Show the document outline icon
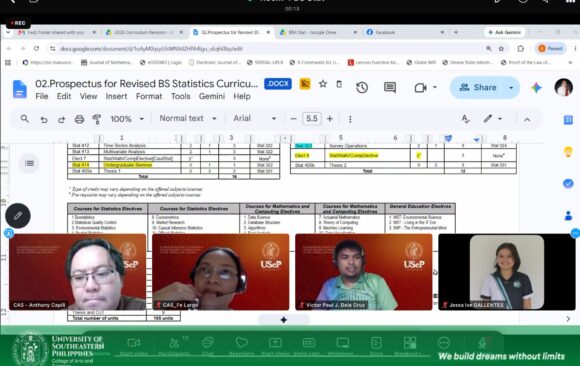Screen dimensions: 580x366 click(29, 163)
